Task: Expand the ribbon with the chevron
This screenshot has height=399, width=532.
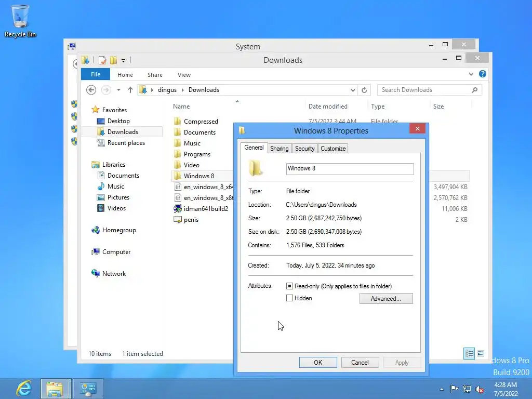Action: click(x=471, y=74)
